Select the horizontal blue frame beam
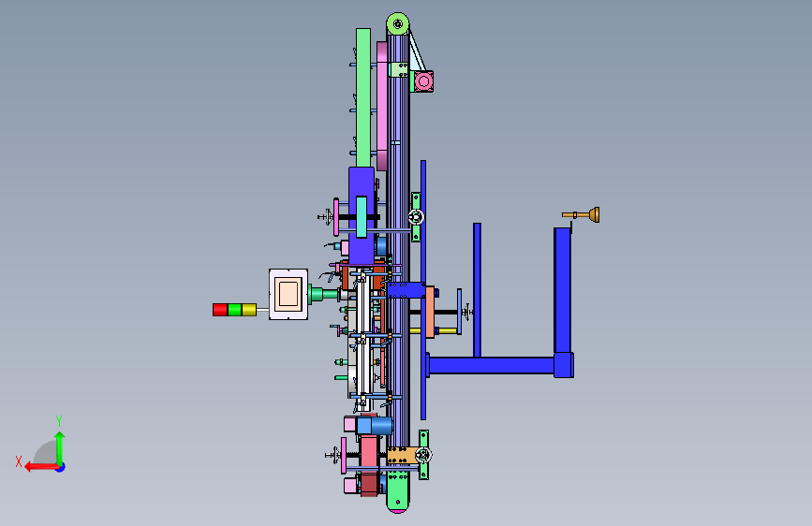 (491, 365)
